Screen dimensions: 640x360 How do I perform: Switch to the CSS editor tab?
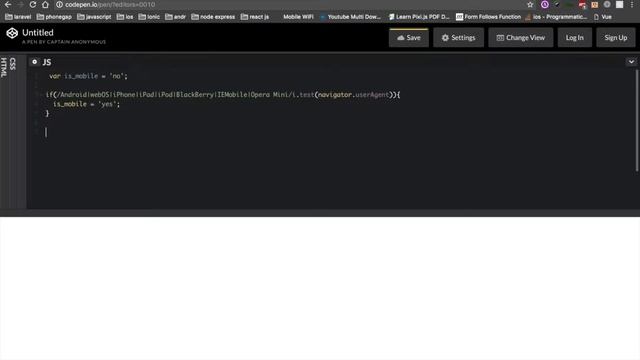pos(13,64)
